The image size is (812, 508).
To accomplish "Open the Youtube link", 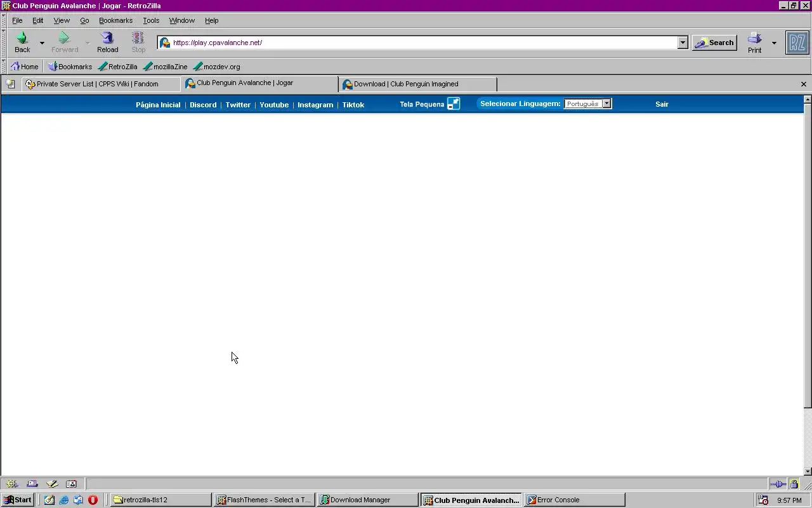I will [274, 105].
